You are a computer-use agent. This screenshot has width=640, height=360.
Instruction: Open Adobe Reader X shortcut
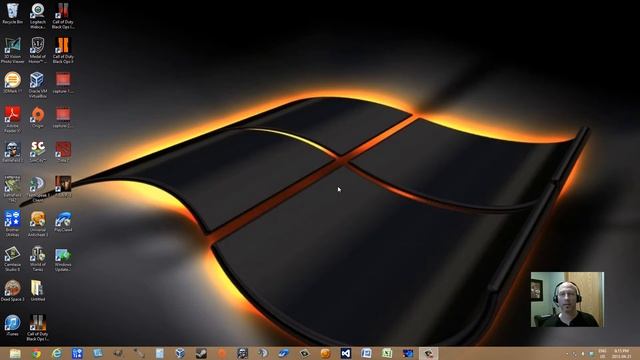pyautogui.click(x=12, y=119)
